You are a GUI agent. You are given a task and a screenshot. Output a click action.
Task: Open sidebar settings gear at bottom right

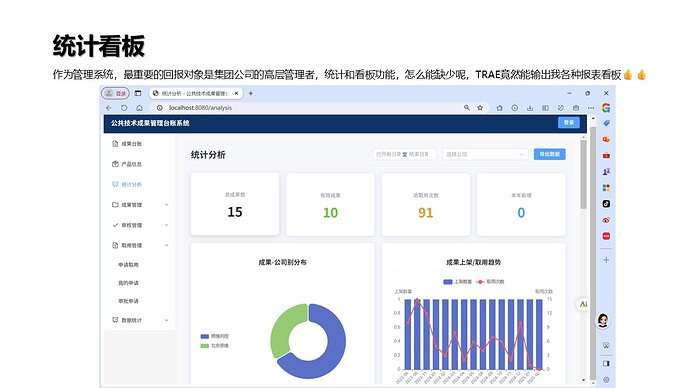tap(606, 380)
